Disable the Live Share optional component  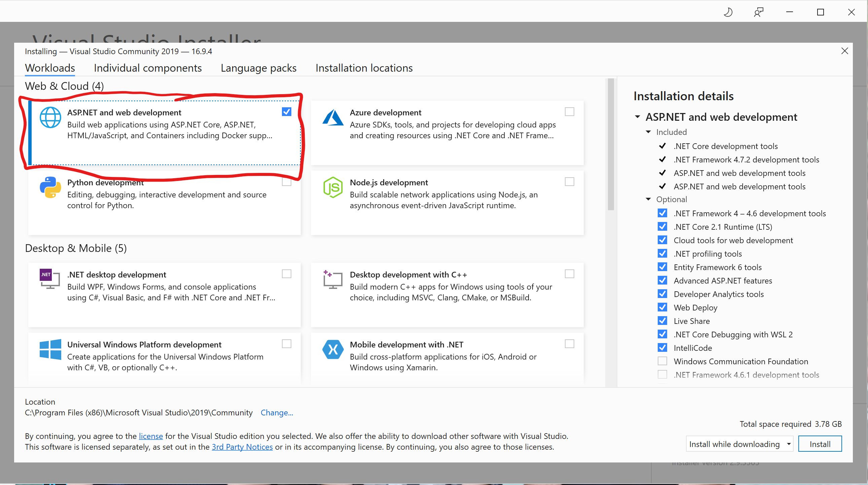pyautogui.click(x=662, y=321)
